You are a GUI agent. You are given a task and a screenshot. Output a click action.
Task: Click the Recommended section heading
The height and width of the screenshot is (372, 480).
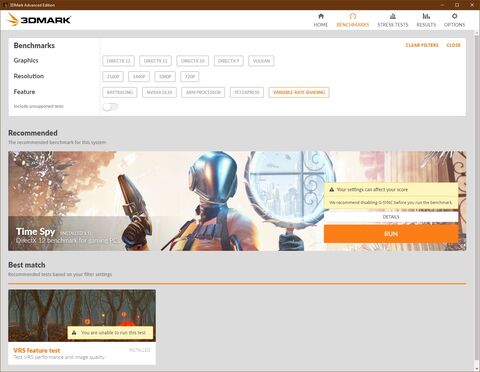33,133
